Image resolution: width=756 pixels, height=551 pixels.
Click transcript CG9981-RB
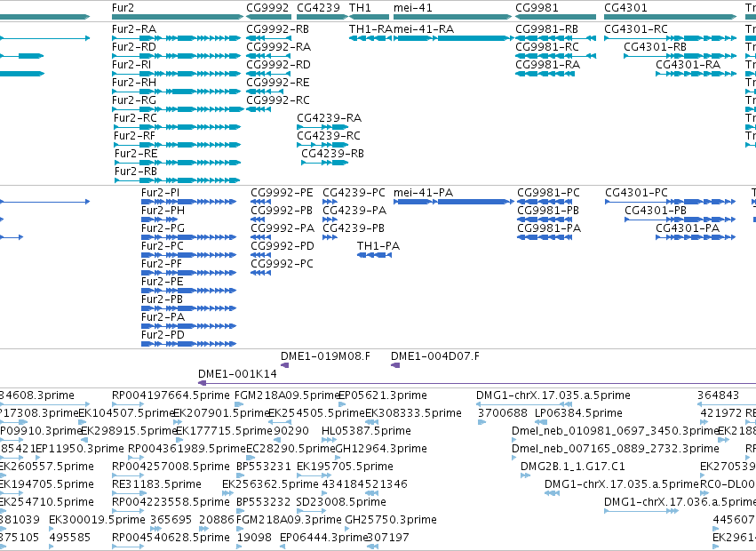(x=556, y=38)
